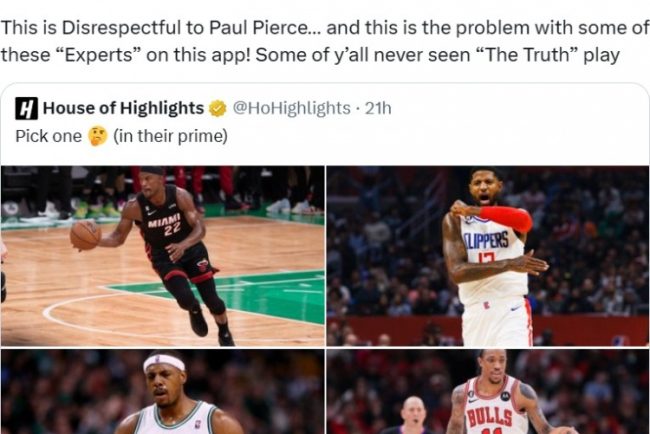Click the basketball in the Miami photo

tap(85, 235)
